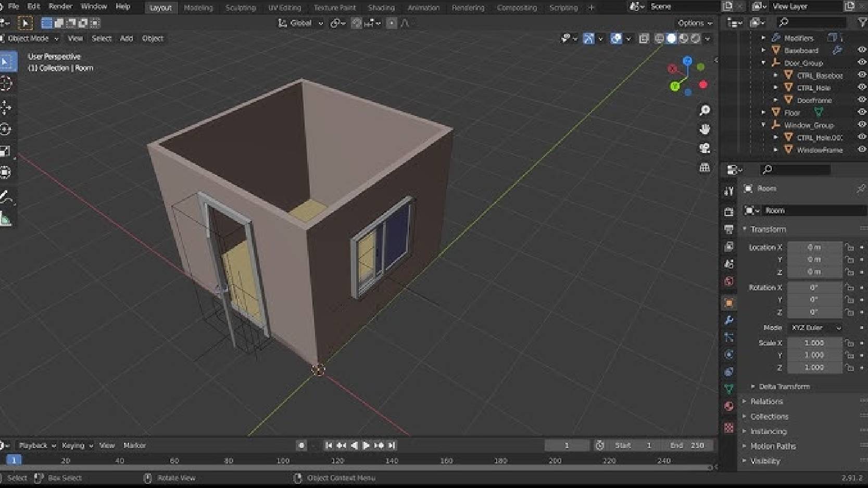
Task: Open the rotation Mode XYZ Euler dropdown
Action: click(x=815, y=328)
